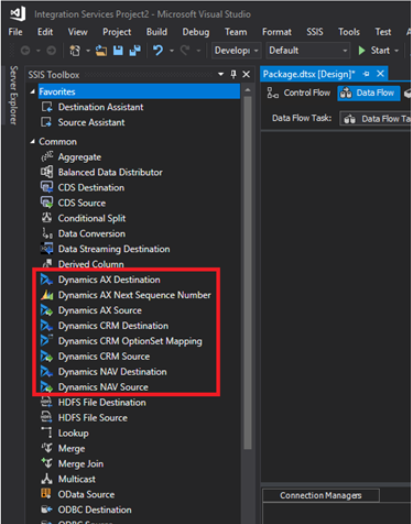Click the Dynamics AX Source icon

[x=47, y=310]
